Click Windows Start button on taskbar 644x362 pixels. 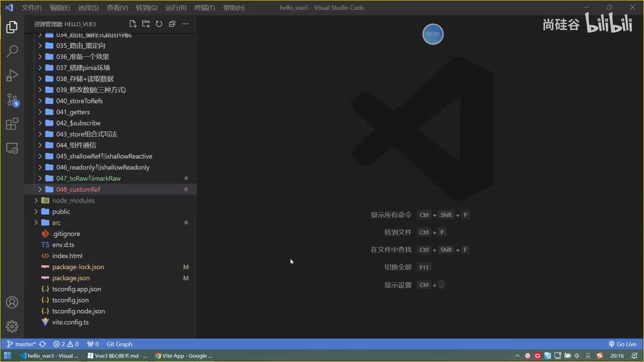tap(8, 355)
